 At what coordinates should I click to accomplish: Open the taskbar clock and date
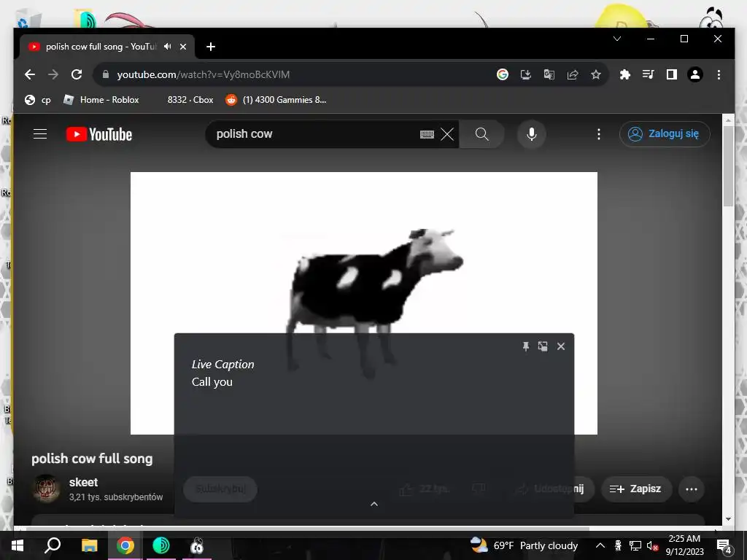pyautogui.click(x=684, y=545)
